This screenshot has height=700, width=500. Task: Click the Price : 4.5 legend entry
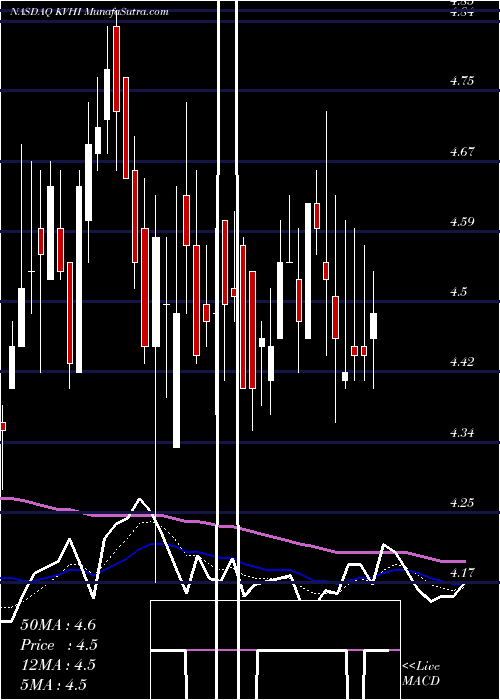[x=59, y=645]
